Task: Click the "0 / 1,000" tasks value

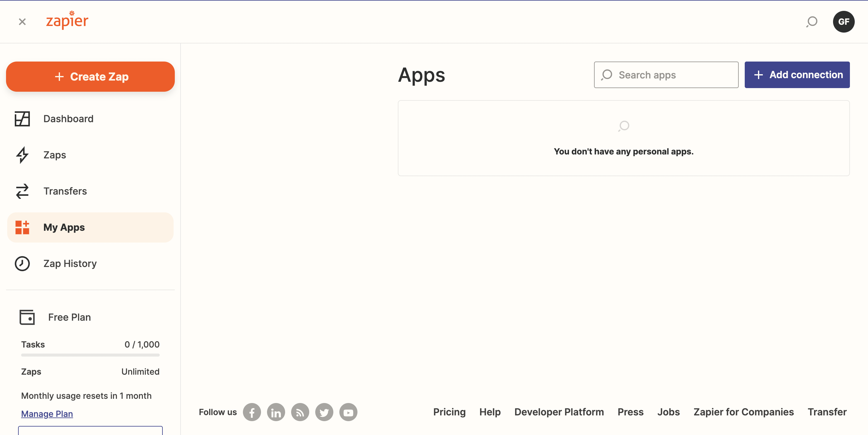Action: 142,344
